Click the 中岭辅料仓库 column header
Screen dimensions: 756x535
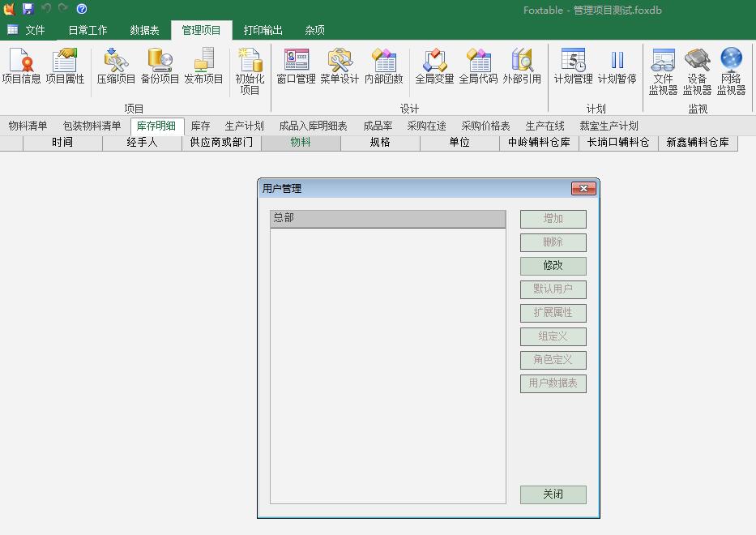click(x=539, y=143)
